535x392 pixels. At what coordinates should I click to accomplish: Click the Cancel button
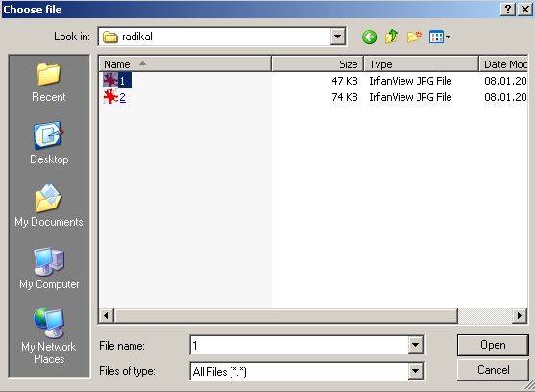493,370
